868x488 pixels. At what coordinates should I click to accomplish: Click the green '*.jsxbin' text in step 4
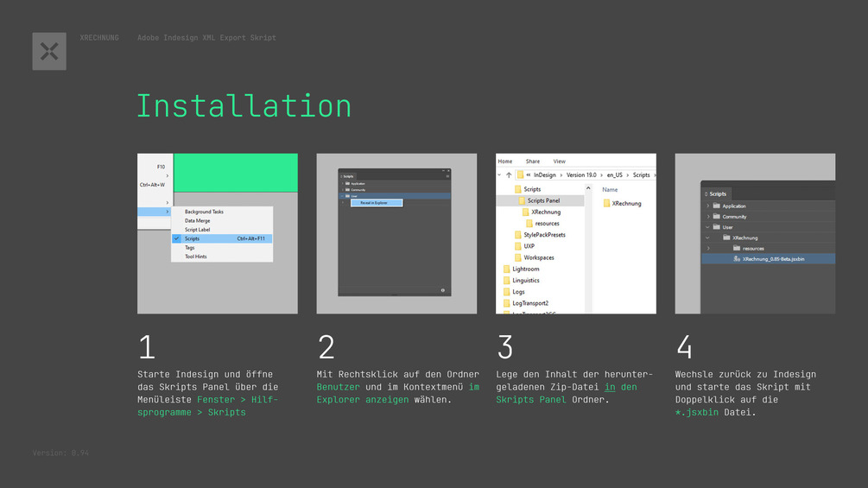click(x=696, y=412)
